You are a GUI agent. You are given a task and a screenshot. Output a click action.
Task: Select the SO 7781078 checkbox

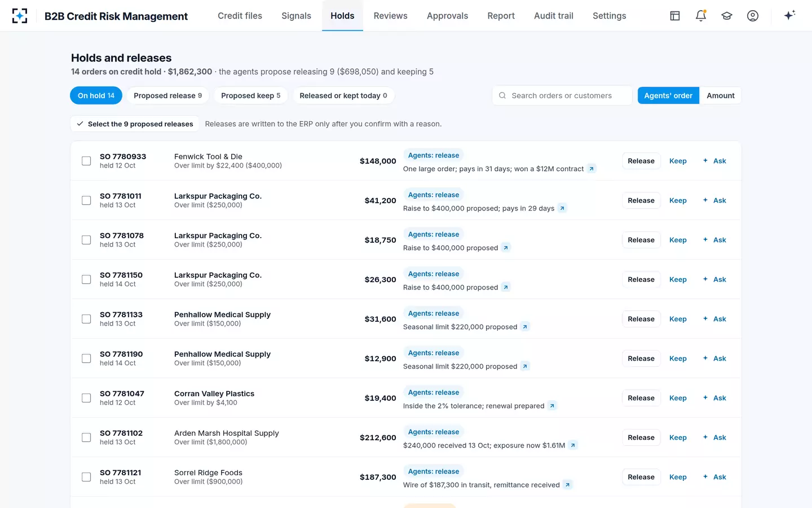point(86,240)
